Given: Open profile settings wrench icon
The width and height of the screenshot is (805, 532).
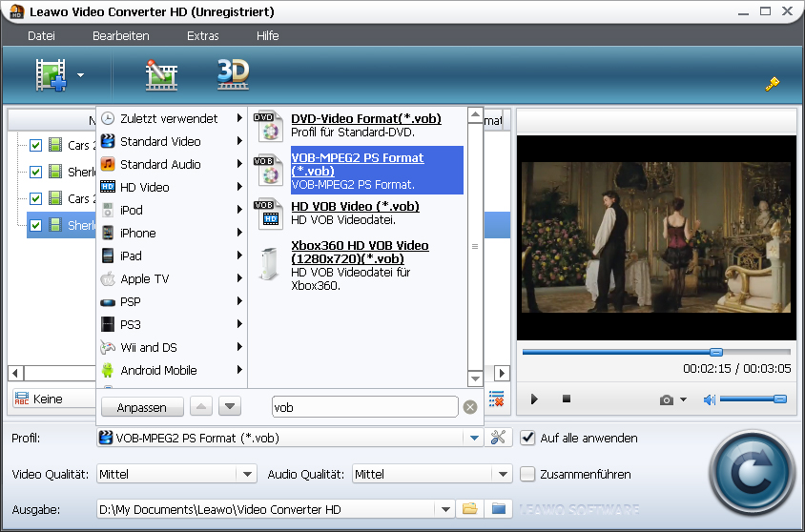Looking at the screenshot, I should click(498, 438).
